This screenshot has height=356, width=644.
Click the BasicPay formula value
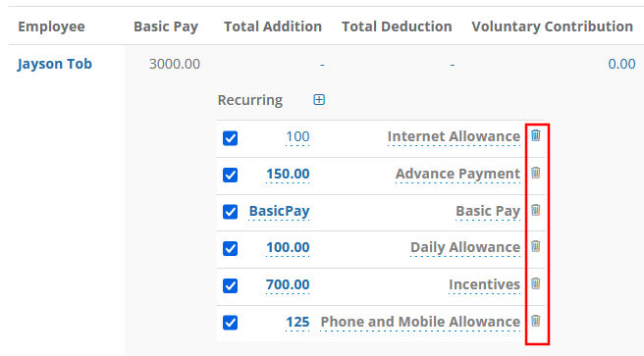279,211
